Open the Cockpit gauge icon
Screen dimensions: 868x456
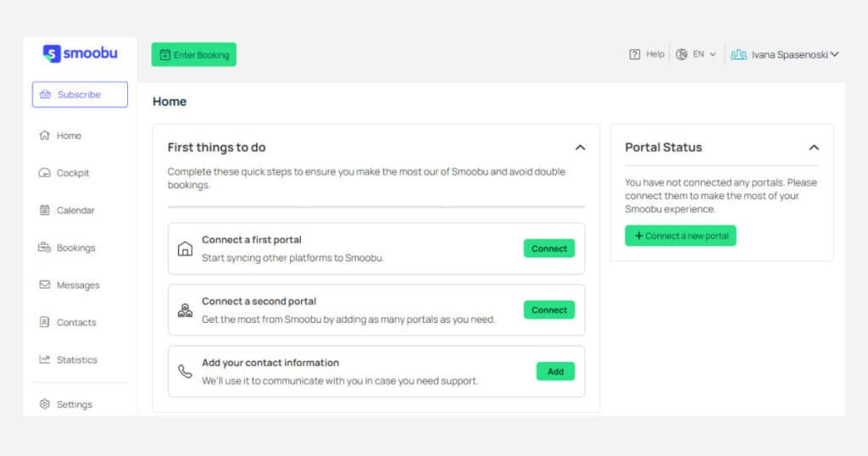(x=44, y=173)
